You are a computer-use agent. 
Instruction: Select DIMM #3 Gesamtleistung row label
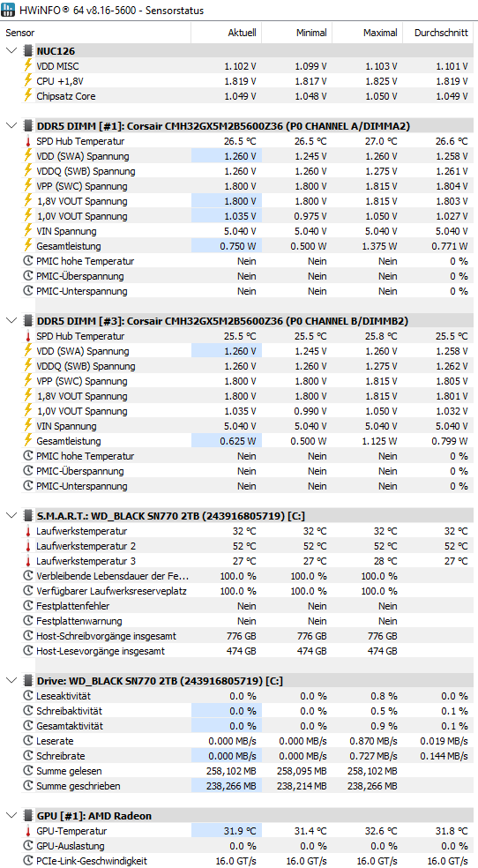click(69, 441)
